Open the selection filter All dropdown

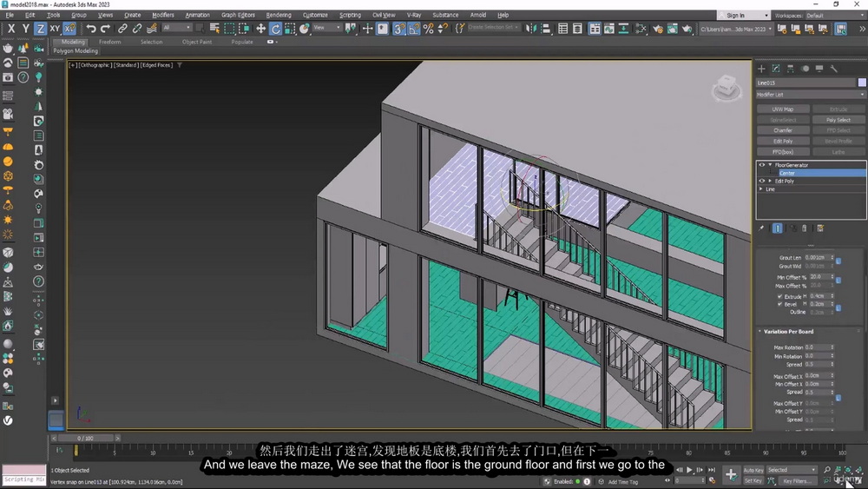coord(176,28)
